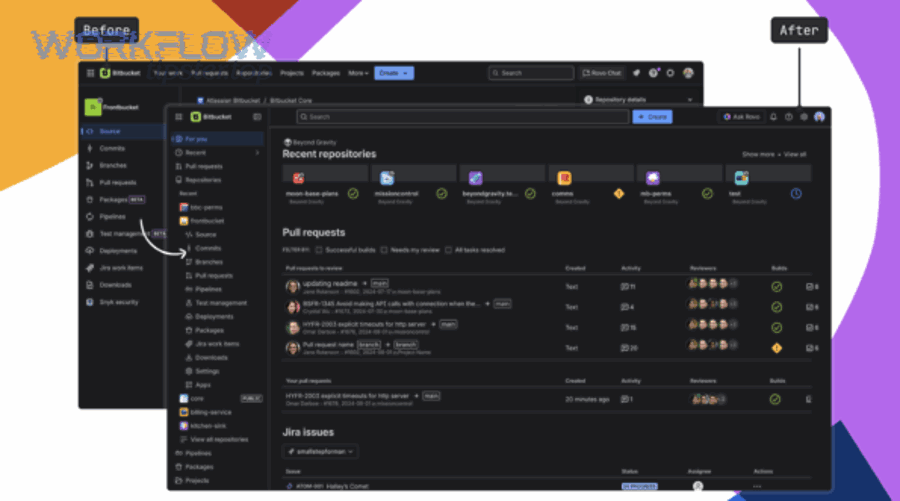Open the help question mark icon
The width and height of the screenshot is (900, 501).
789,117
